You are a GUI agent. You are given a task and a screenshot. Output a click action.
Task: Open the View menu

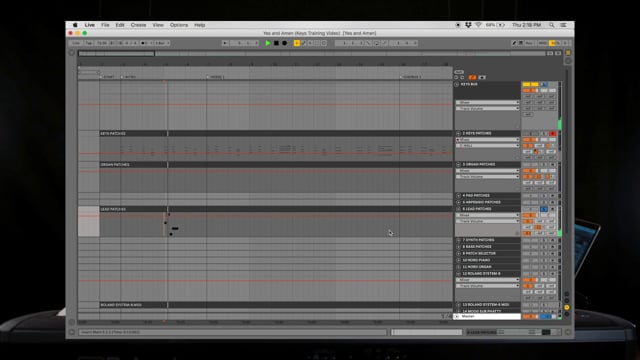click(158, 25)
